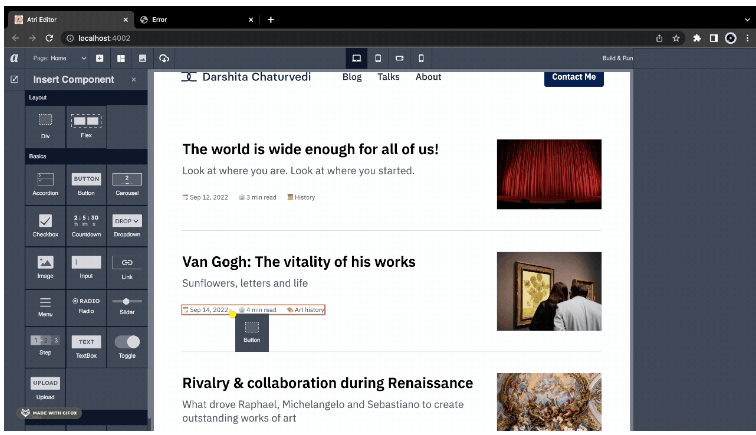Click the 'History' tag text
The height and width of the screenshot is (435, 756).
pyautogui.click(x=305, y=197)
